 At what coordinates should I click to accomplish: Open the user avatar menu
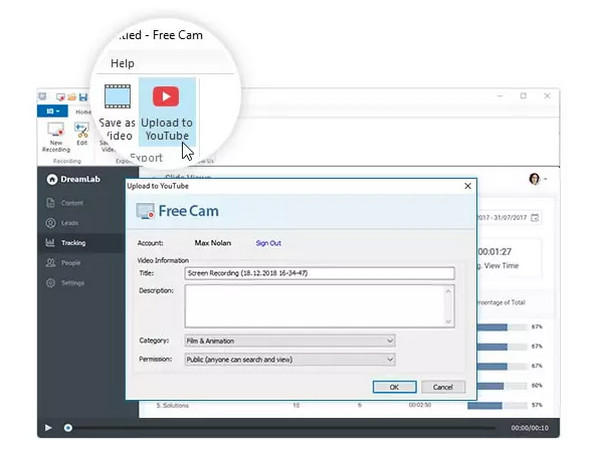coord(538,179)
